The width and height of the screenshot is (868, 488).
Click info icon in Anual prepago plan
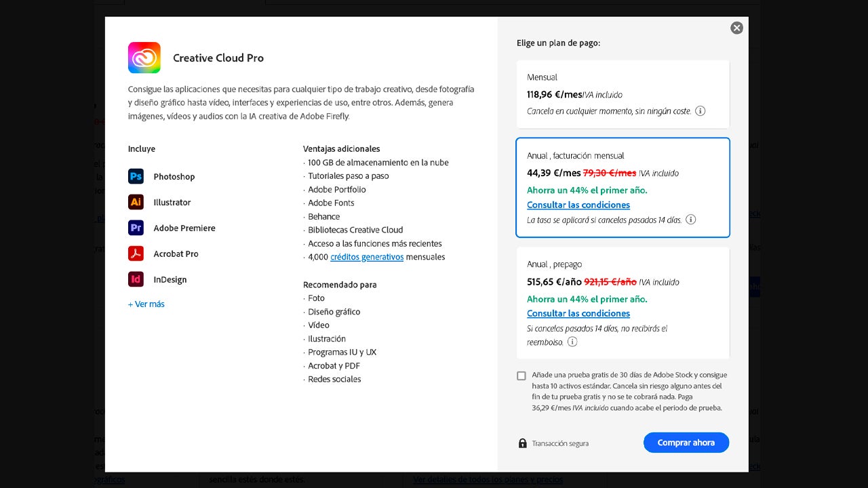click(x=572, y=342)
